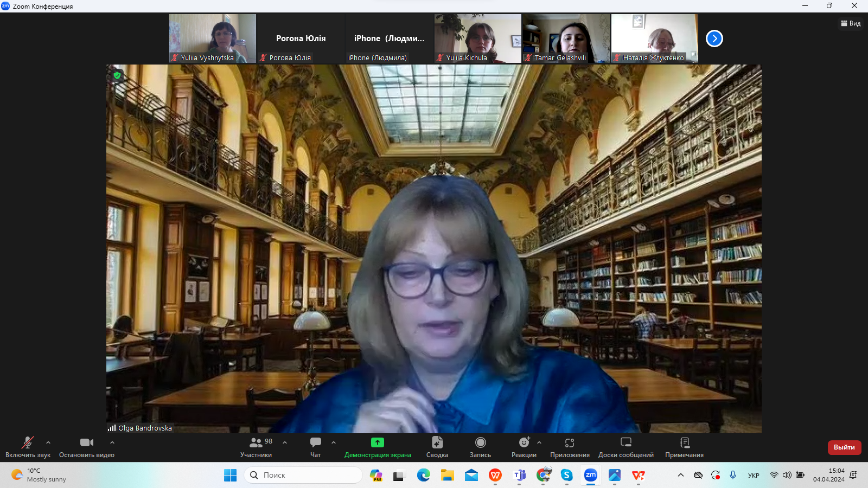Viewport: 868px width, 488px height.
Task: Expand audio options arrow next to microphone
Action: click(48, 442)
